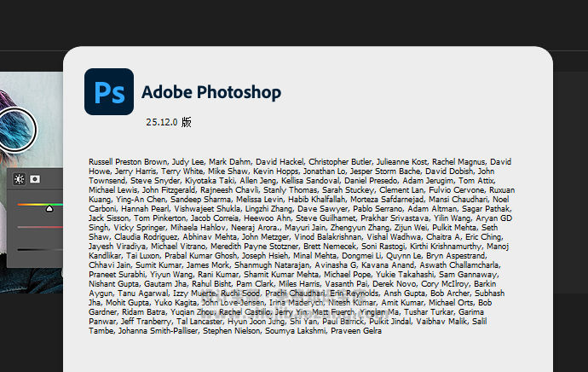
Task: Click the name "Vishwajeet Shukla" in credits
Action: (208, 209)
